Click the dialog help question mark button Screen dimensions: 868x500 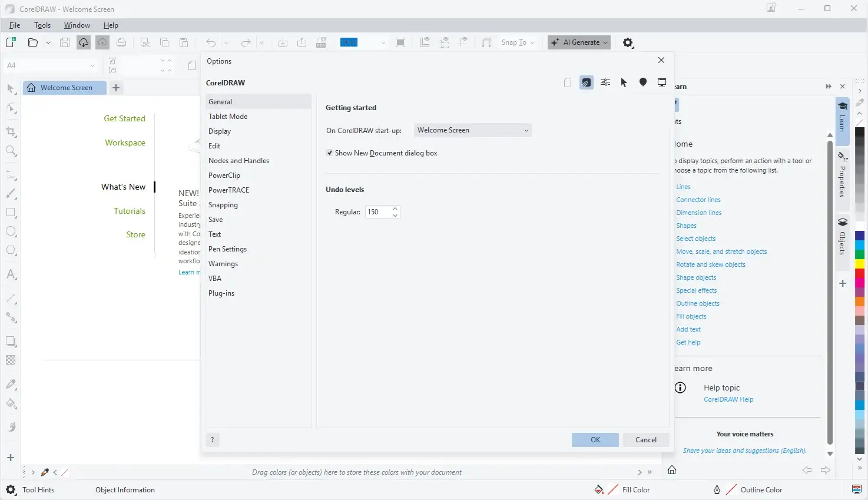click(213, 439)
